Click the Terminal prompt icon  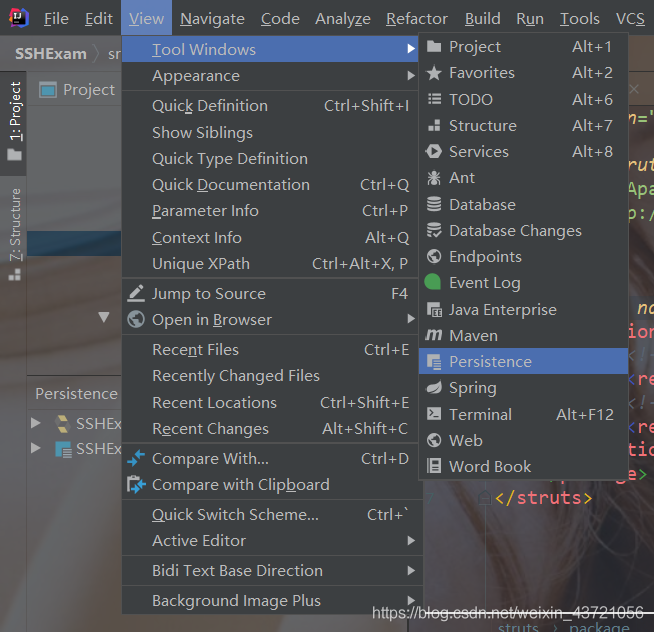pyautogui.click(x=434, y=414)
